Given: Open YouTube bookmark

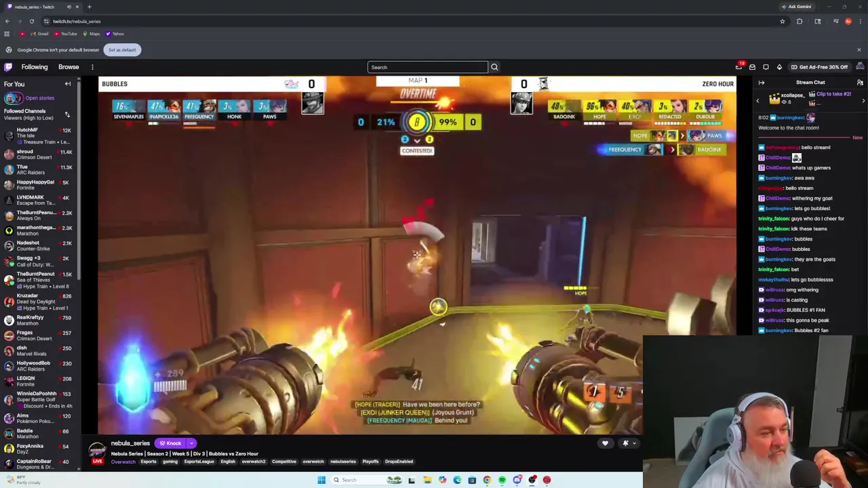Looking at the screenshot, I should [x=65, y=34].
